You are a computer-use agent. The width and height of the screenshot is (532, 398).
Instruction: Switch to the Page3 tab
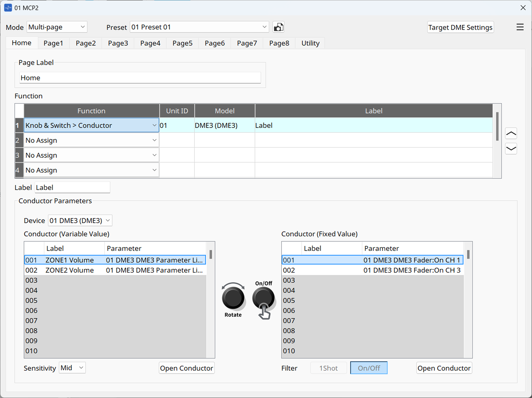click(118, 43)
